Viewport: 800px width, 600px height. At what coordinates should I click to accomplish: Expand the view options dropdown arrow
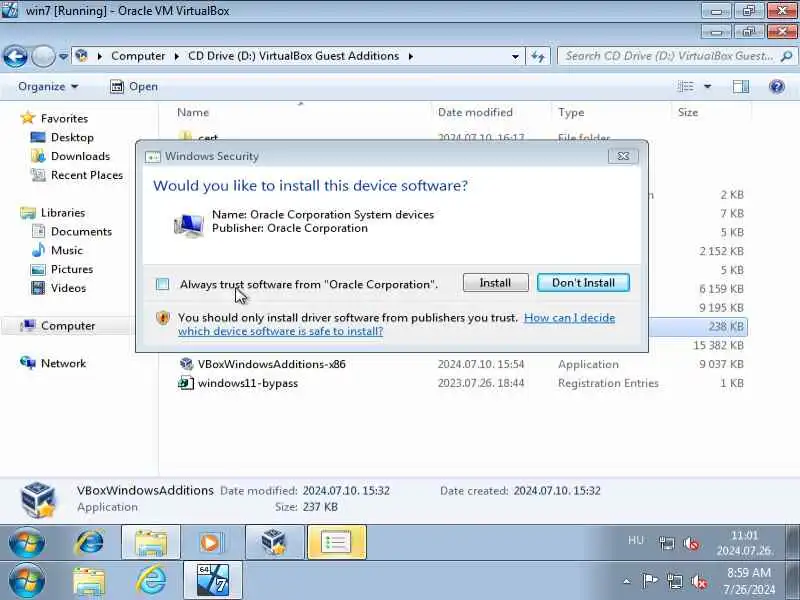point(708,87)
